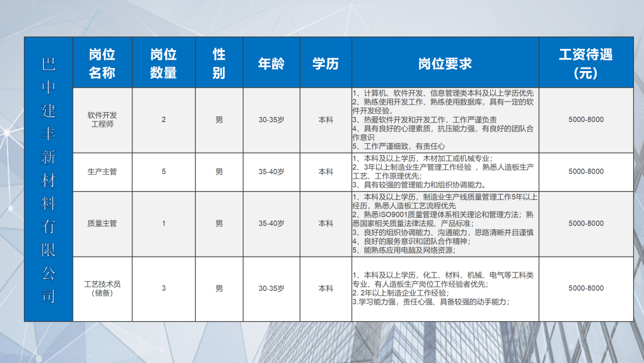Click the 性别 column header
This screenshot has height=363, width=644.
tap(219, 63)
